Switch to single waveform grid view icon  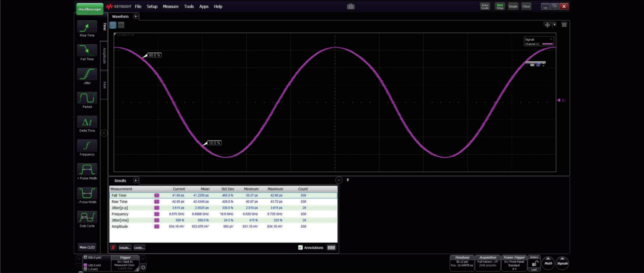(113, 25)
